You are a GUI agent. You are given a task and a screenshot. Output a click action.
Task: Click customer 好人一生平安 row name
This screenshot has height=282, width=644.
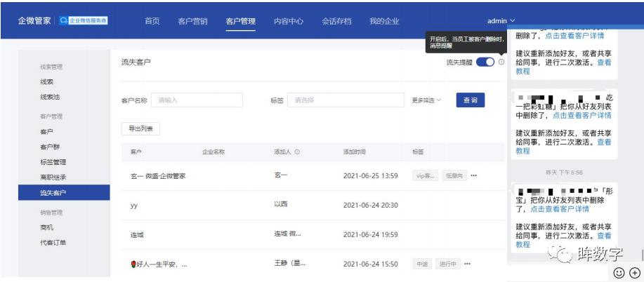click(159, 264)
